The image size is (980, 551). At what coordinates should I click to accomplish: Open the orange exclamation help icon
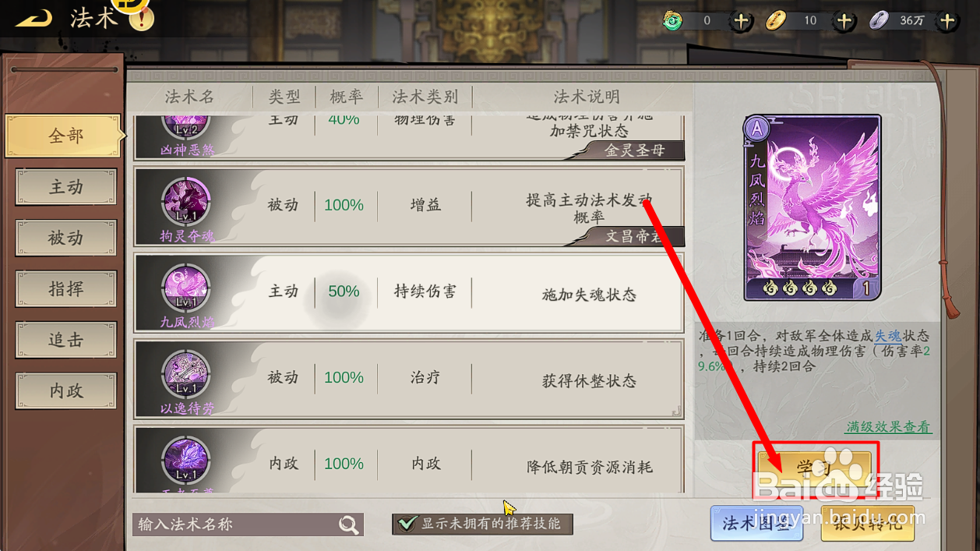coord(142,18)
